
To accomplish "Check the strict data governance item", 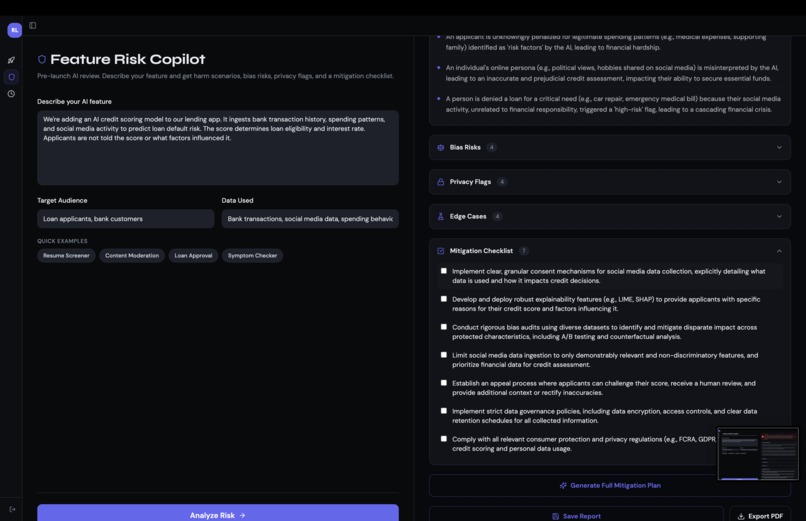I will [444, 411].
